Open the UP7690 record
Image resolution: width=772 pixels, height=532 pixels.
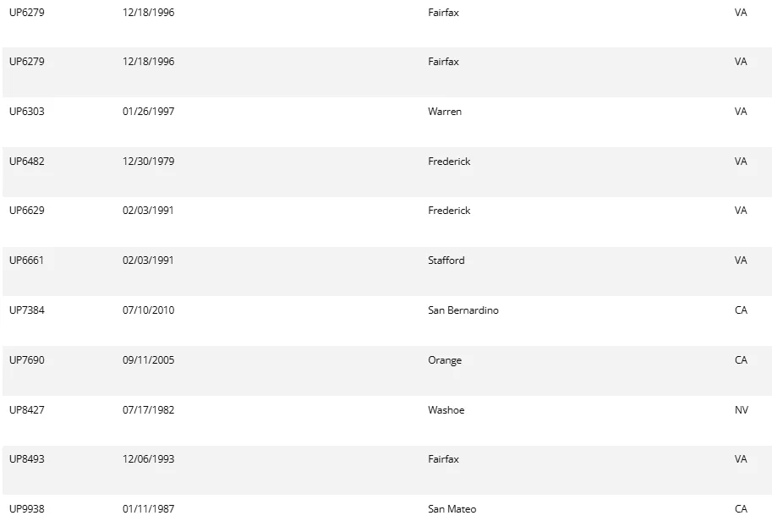click(27, 360)
